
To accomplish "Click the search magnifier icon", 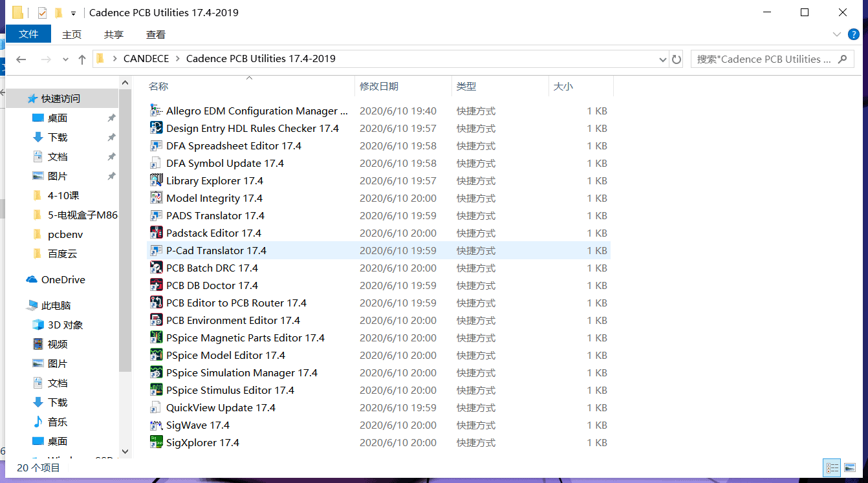I will 842,59.
